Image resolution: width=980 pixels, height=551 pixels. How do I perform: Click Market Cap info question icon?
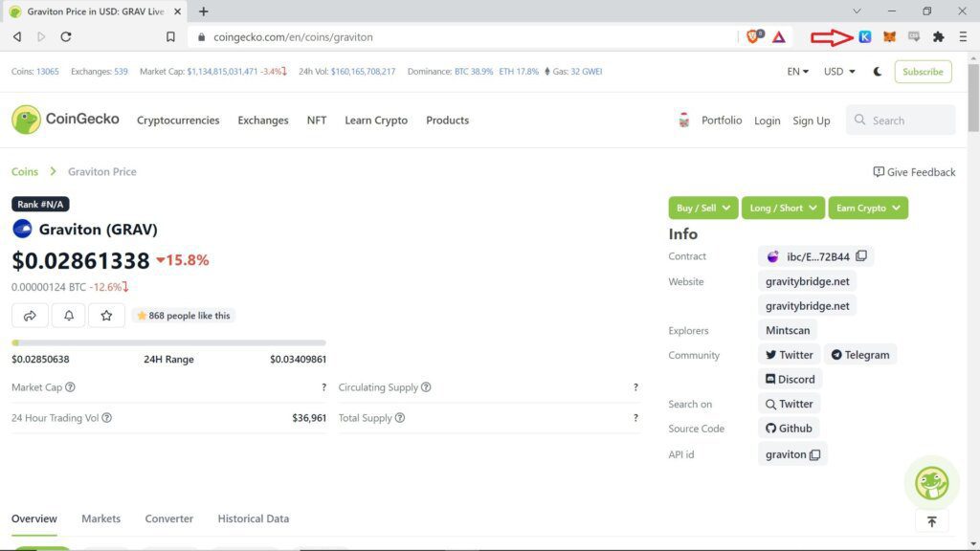pyautogui.click(x=70, y=387)
